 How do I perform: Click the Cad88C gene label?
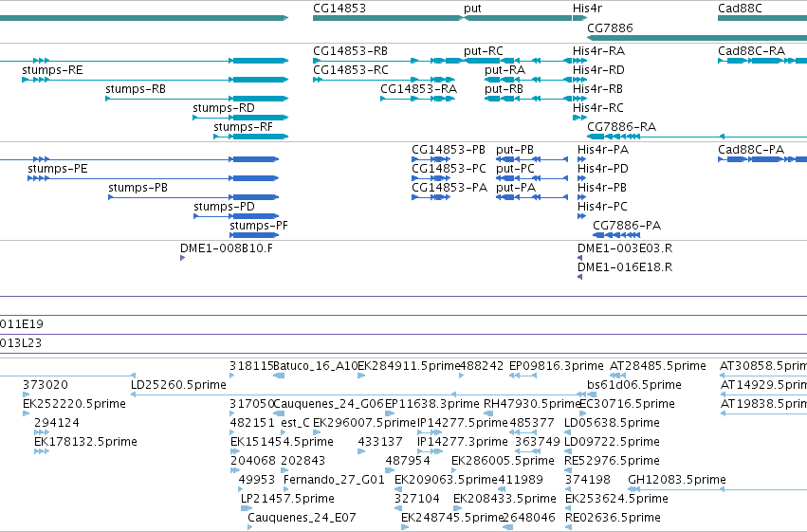tap(740, 9)
